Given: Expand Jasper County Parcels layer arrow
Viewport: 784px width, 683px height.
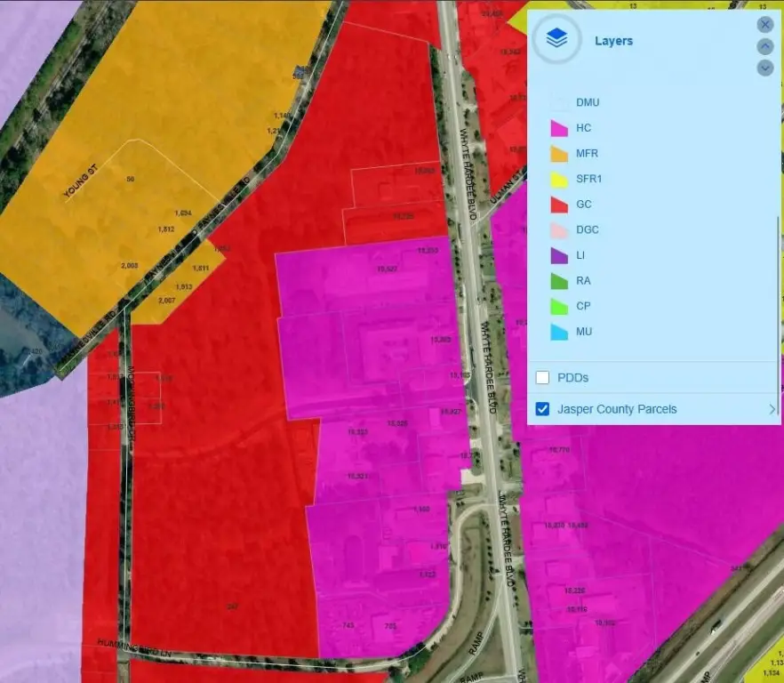Looking at the screenshot, I should tap(771, 410).
